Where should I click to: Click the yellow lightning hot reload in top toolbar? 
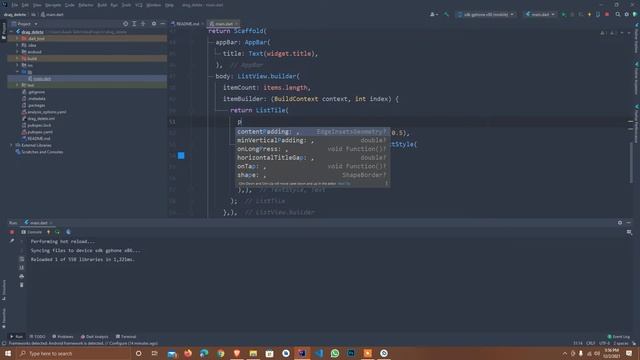[x=589, y=14]
